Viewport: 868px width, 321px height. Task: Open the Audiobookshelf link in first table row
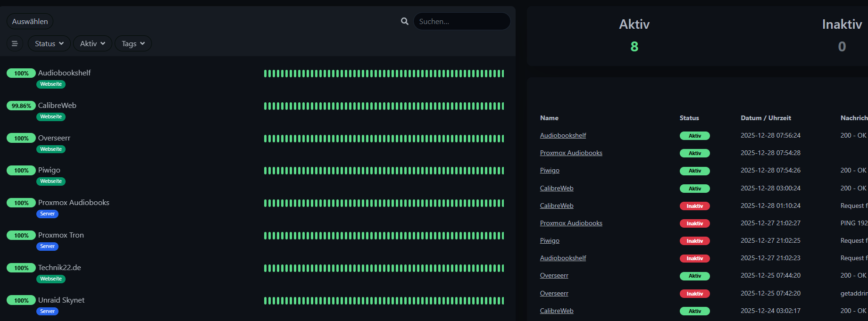[563, 136]
